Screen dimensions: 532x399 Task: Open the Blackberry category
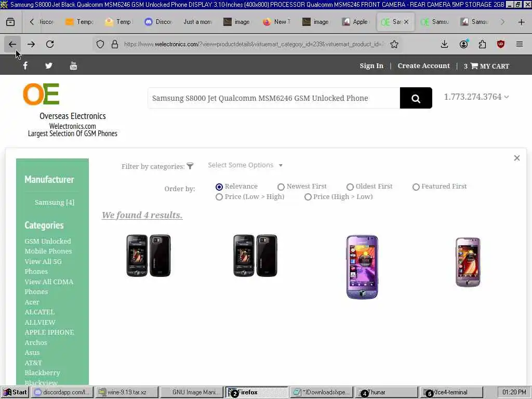click(42, 373)
